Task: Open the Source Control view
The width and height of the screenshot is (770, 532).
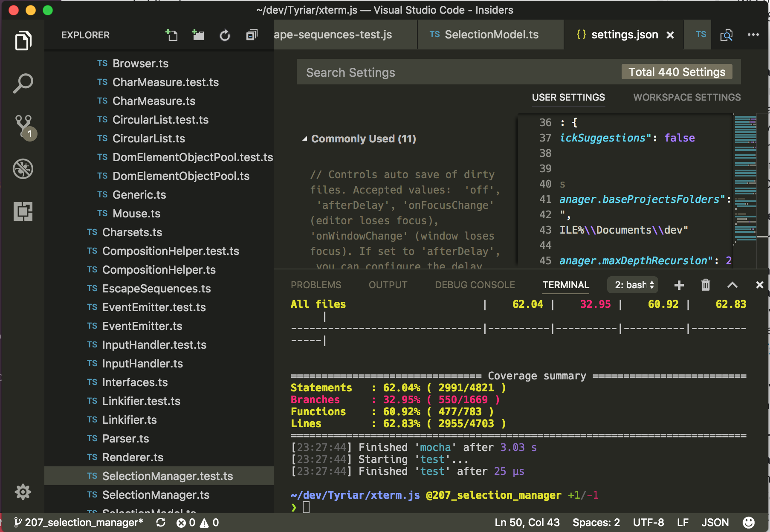Action: coord(23,126)
